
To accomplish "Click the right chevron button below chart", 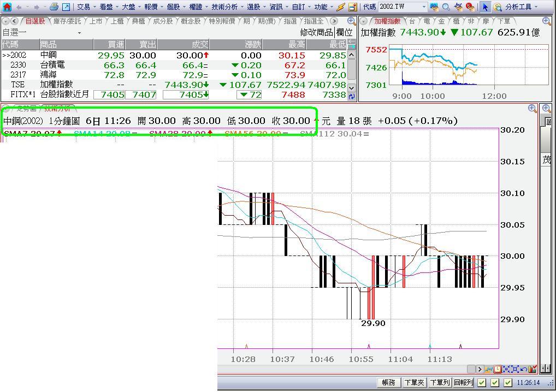I will coord(480,369).
